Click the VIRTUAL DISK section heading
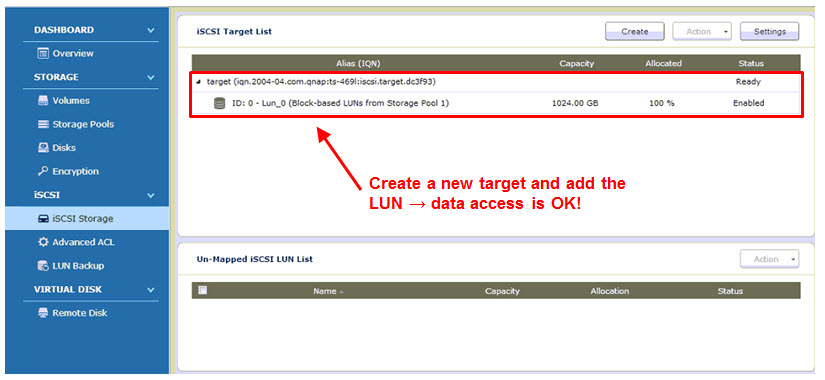Image resolution: width=825 pixels, height=380 pixels. click(68, 289)
